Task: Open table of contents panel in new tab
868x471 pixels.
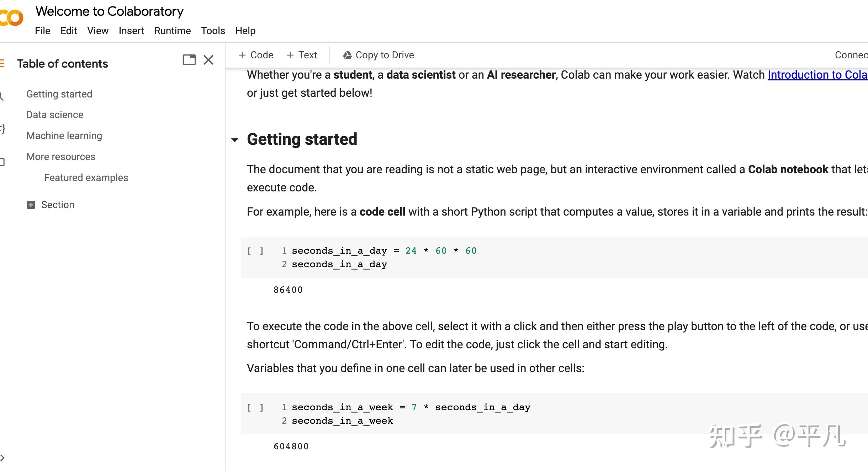Action: tap(189, 60)
